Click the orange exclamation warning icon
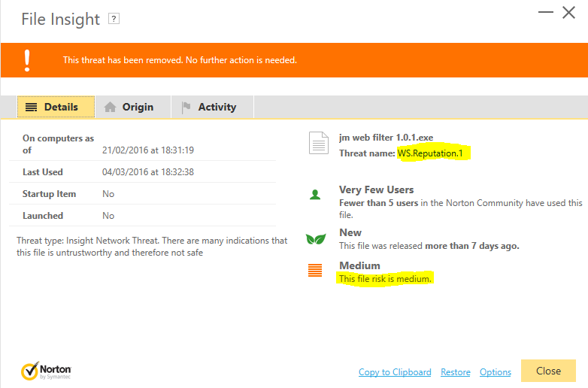Screen dimensions: 588x388 point(27,60)
